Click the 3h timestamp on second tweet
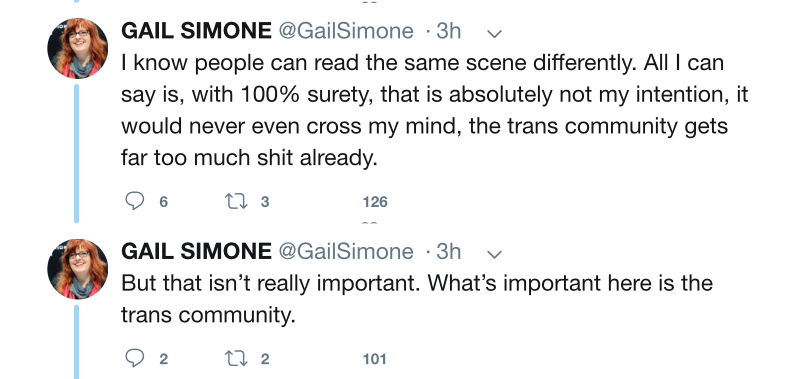Screen dimensions: 805x379 449,252
